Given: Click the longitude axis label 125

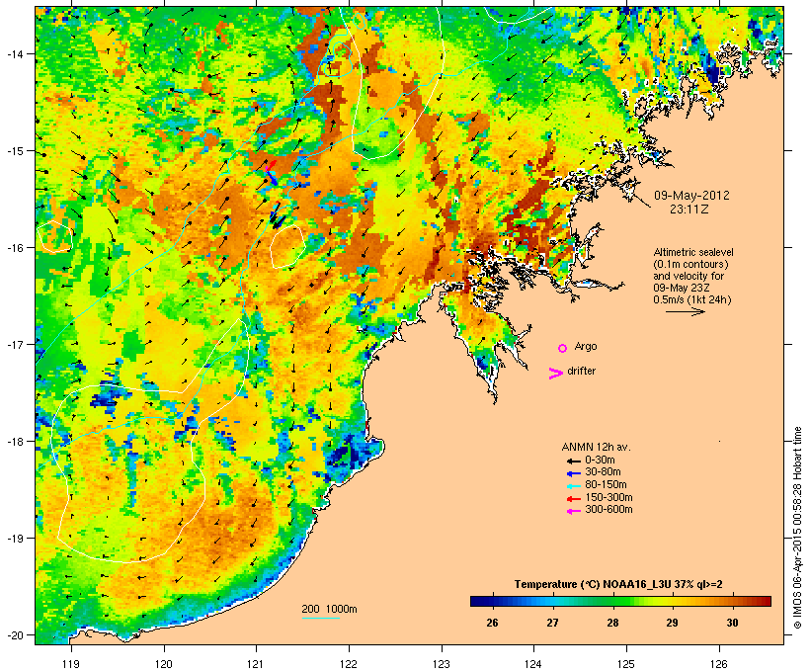Looking at the screenshot, I should (626, 664).
